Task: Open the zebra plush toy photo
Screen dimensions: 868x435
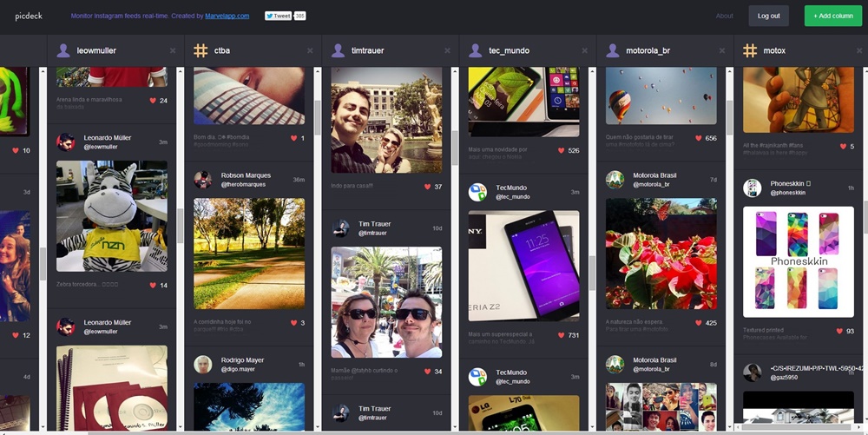Action: click(x=112, y=216)
